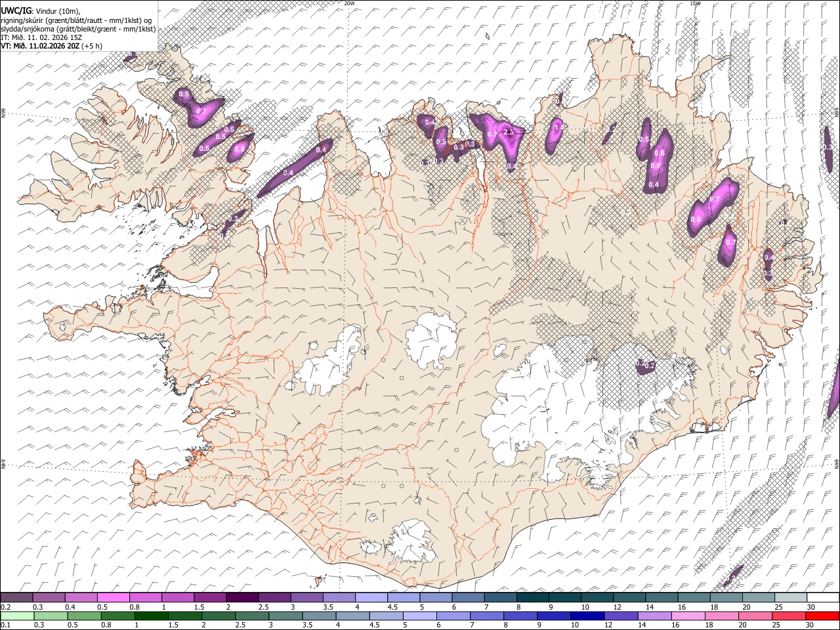Select the bright red swatch ending the lower legend
The height and width of the screenshot is (630, 840).
click(822, 616)
